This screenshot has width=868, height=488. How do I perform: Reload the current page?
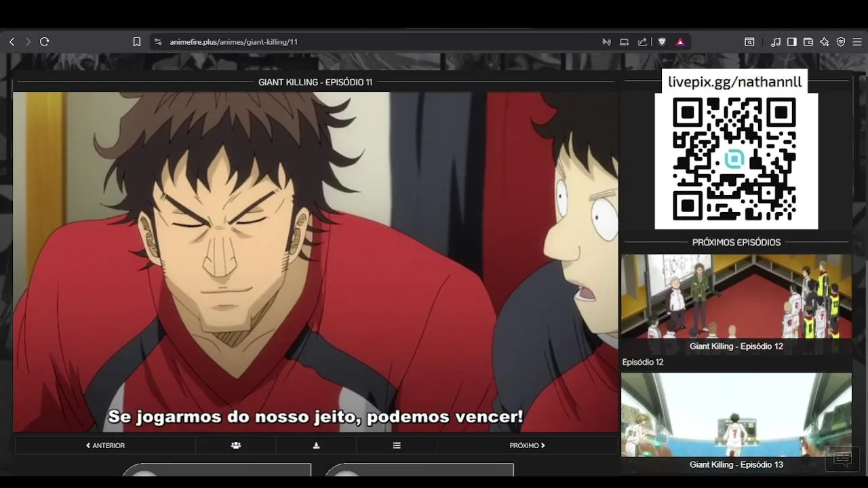45,42
